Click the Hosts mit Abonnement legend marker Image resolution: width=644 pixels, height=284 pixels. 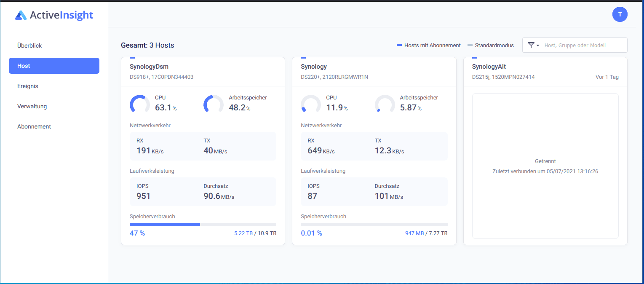[x=399, y=45]
